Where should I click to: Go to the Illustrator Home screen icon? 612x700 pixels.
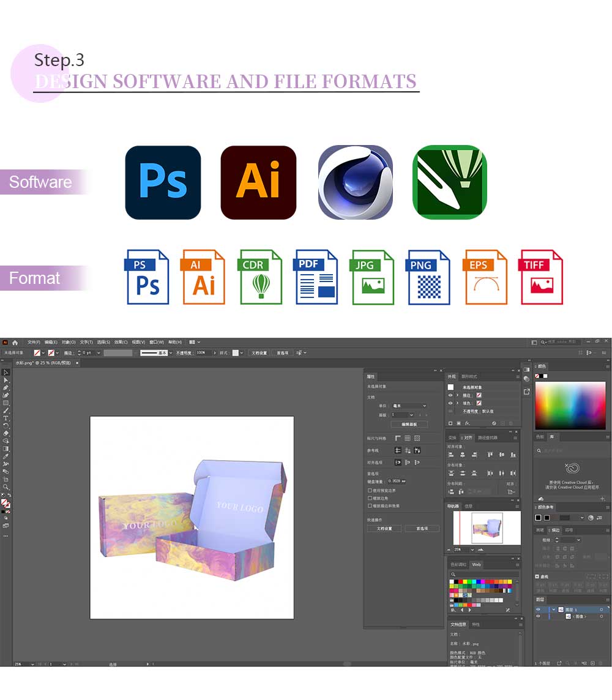[x=15, y=343]
